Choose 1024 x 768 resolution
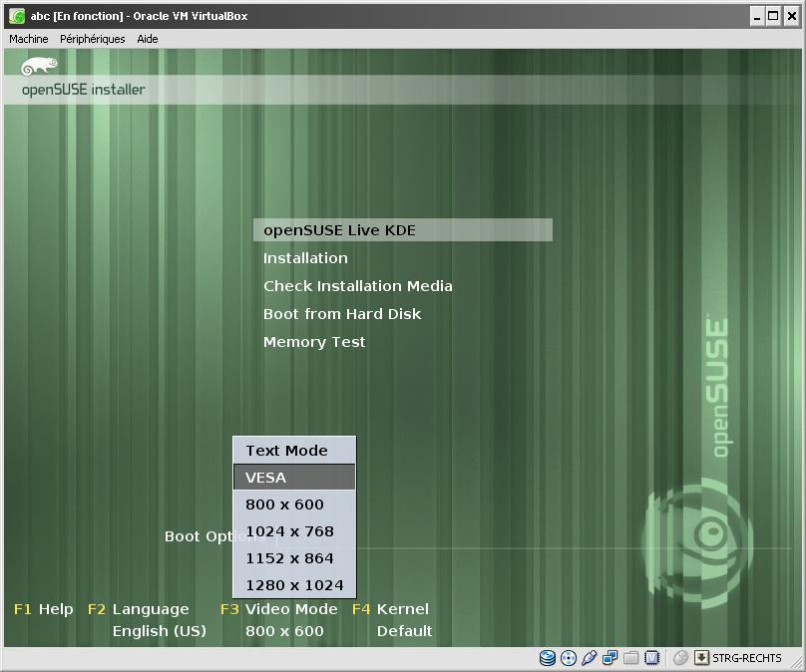The height and width of the screenshot is (672, 806). click(294, 531)
